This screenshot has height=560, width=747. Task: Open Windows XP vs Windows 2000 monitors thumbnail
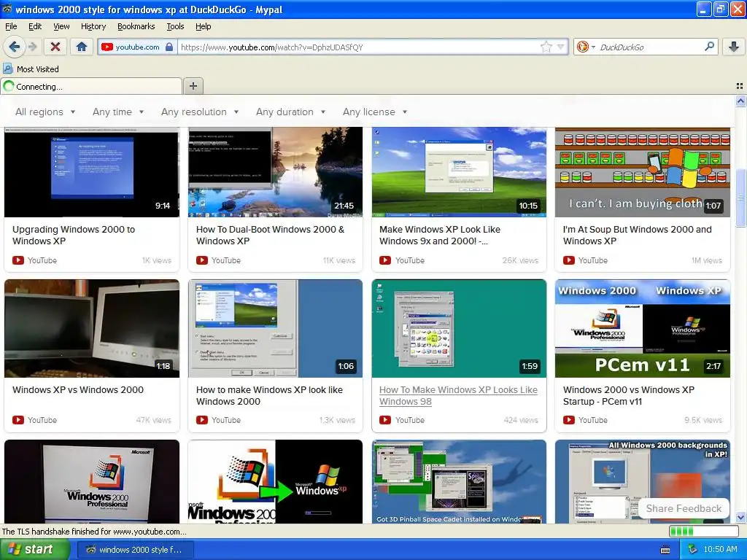(92, 329)
